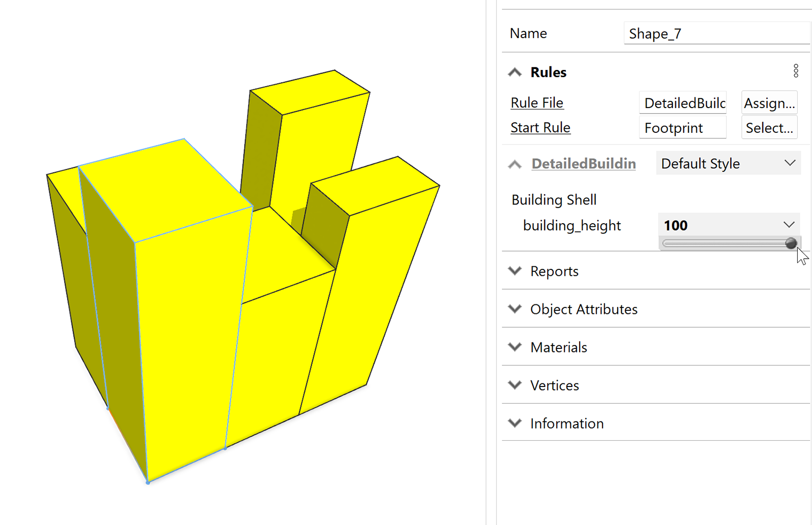Click the top face of the blue-outlined block
Screen dimensions: 812x525
(x=167, y=190)
